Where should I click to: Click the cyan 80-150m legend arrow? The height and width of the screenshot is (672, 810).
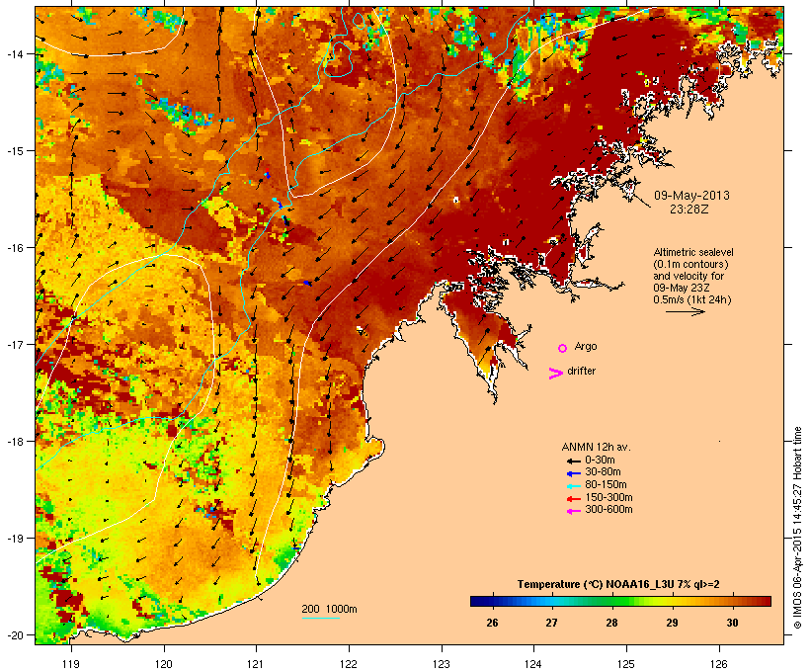point(573,486)
